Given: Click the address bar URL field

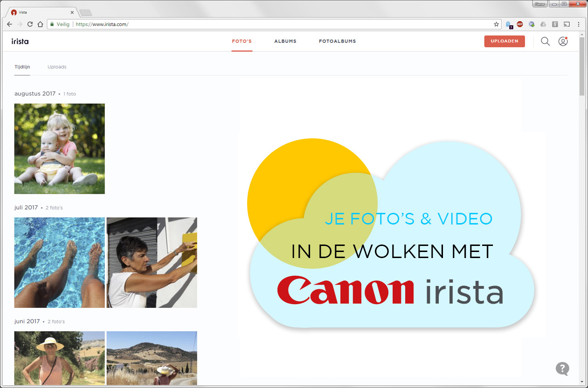Looking at the screenshot, I should click(280, 24).
